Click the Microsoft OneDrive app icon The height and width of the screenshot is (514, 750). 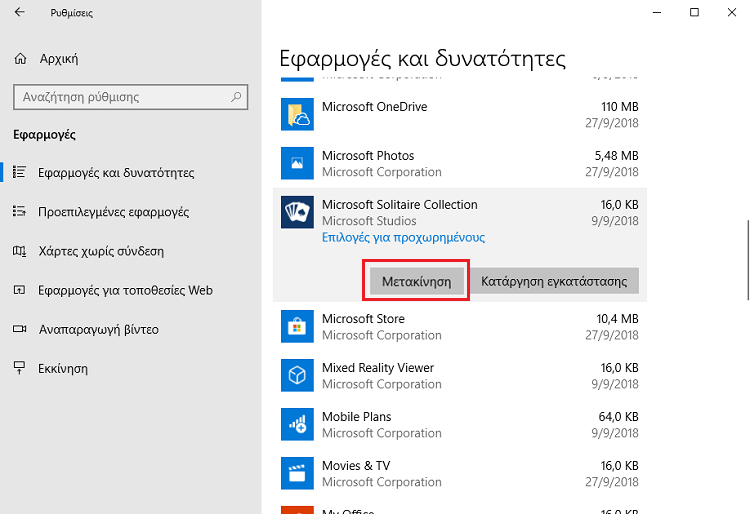click(x=297, y=114)
